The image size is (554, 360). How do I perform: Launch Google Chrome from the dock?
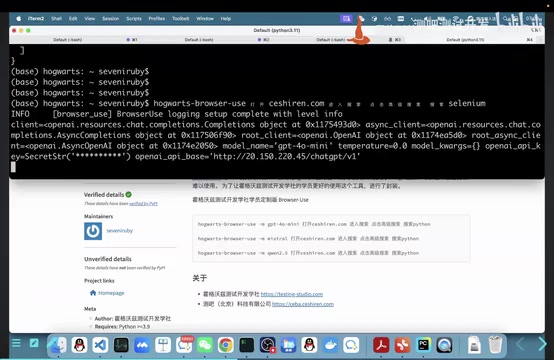pos(225,344)
